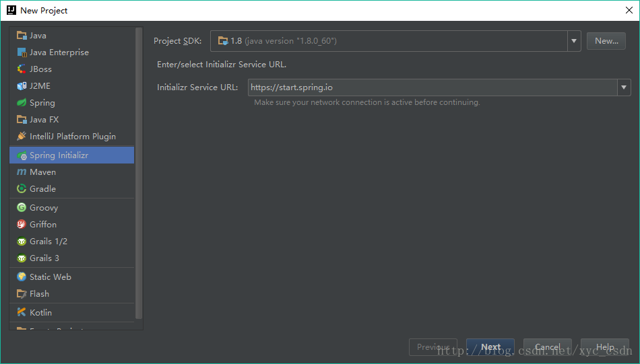The height and width of the screenshot is (364, 640).
Task: Click the Griffon icon
Action: pyautogui.click(x=22, y=224)
